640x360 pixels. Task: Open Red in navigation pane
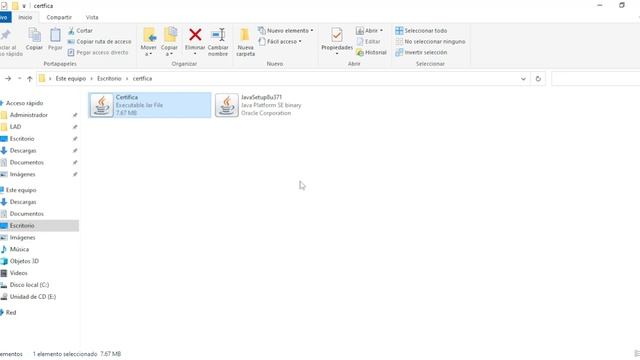pos(11,313)
